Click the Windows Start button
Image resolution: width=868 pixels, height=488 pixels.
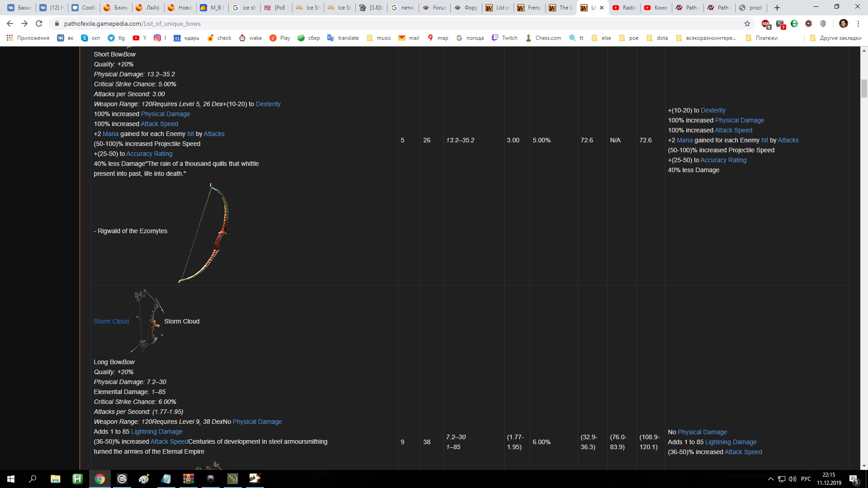point(11,479)
